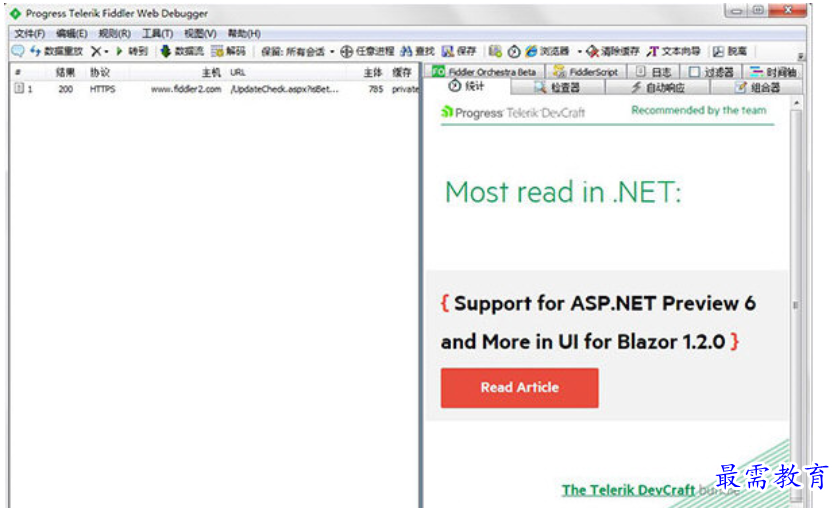Open the 工具(T) menu
The width and height of the screenshot is (837, 508).
(x=157, y=33)
